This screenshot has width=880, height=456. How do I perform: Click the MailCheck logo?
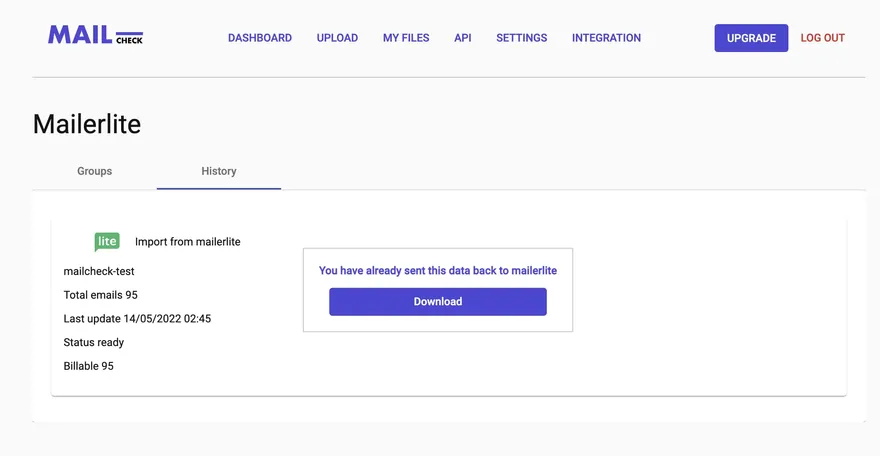95,35
